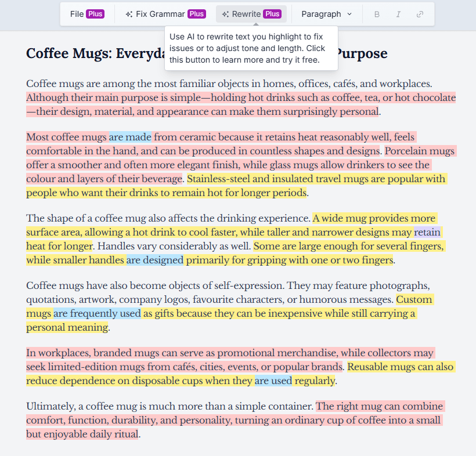This screenshot has width=476, height=456.
Task: Click the Plus badge next to Rewrite
Action: (272, 14)
